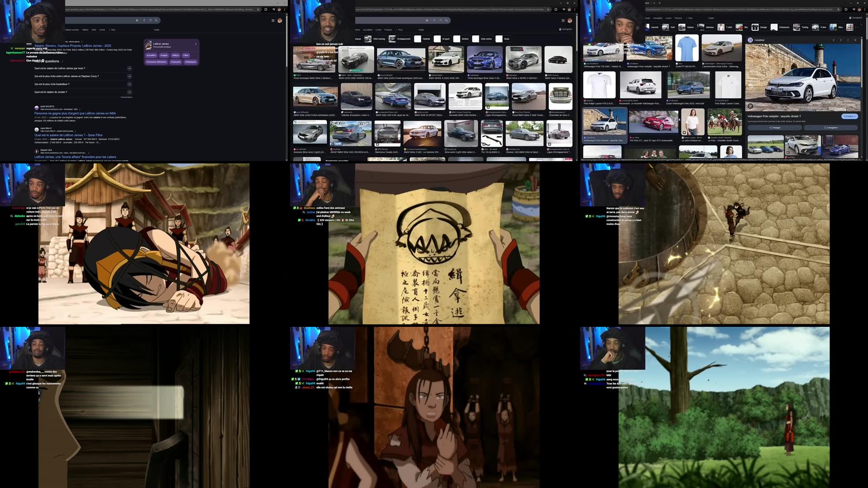
Task: Clear the search box in LeBron results frame
Action: [x=137, y=20]
